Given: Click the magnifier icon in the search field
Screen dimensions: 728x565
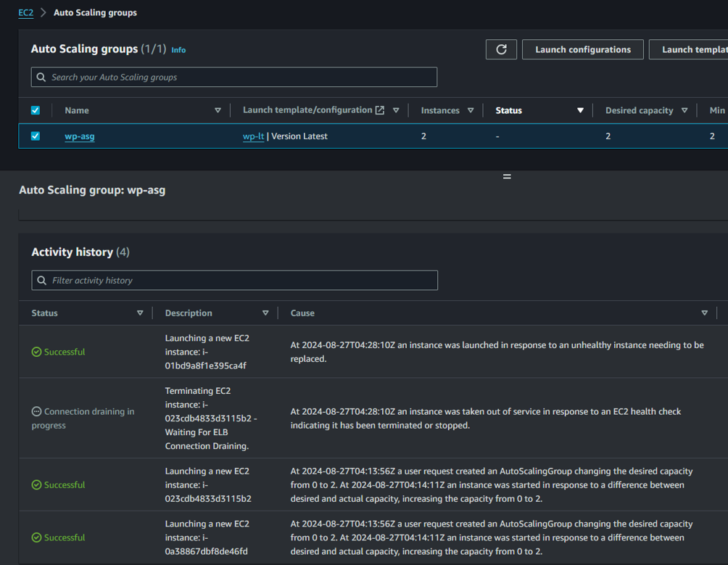Looking at the screenshot, I should click(41, 77).
